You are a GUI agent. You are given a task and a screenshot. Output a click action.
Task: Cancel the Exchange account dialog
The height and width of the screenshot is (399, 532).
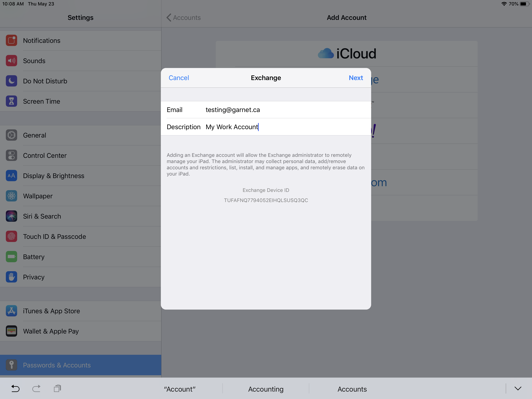[x=179, y=78]
